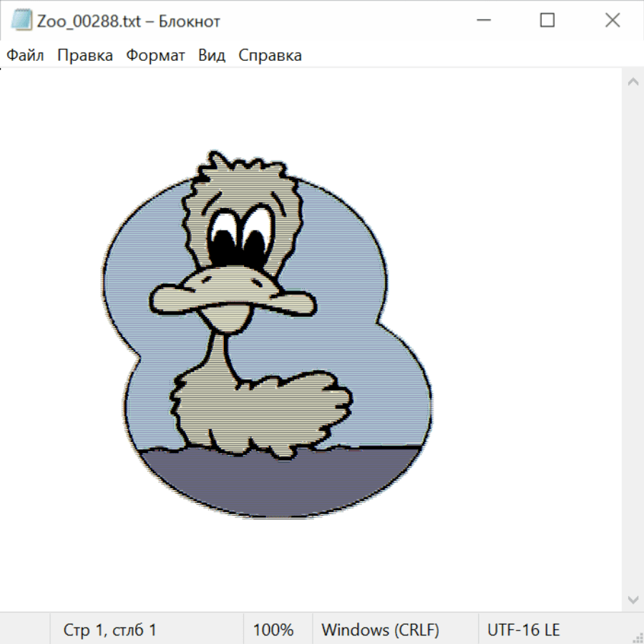Close the Zoo_00288.txt window
644x644 pixels.
pyautogui.click(x=613, y=21)
